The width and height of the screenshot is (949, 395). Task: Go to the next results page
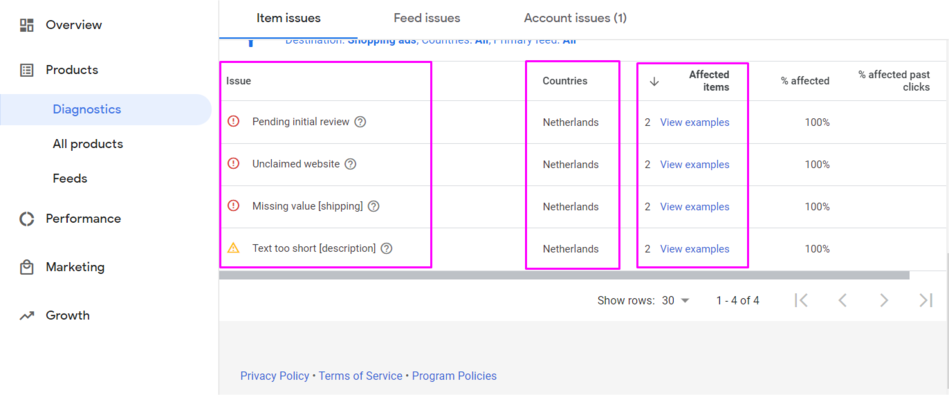pos(884,300)
